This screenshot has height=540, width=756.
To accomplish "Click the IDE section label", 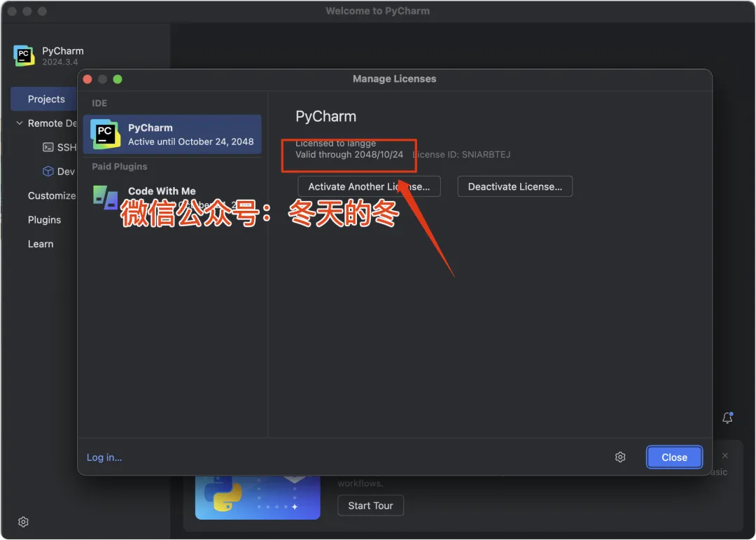I will click(x=99, y=103).
